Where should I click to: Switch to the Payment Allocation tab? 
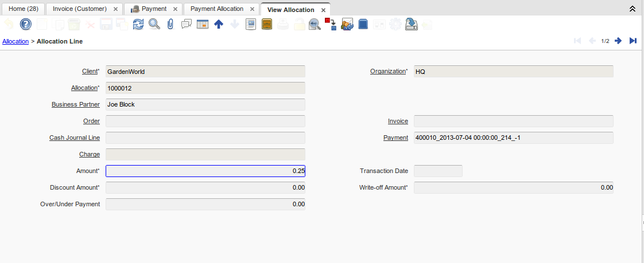(216, 9)
